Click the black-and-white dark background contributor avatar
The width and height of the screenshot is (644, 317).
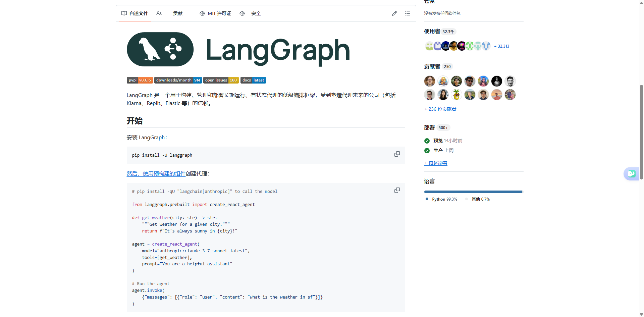coord(497,81)
